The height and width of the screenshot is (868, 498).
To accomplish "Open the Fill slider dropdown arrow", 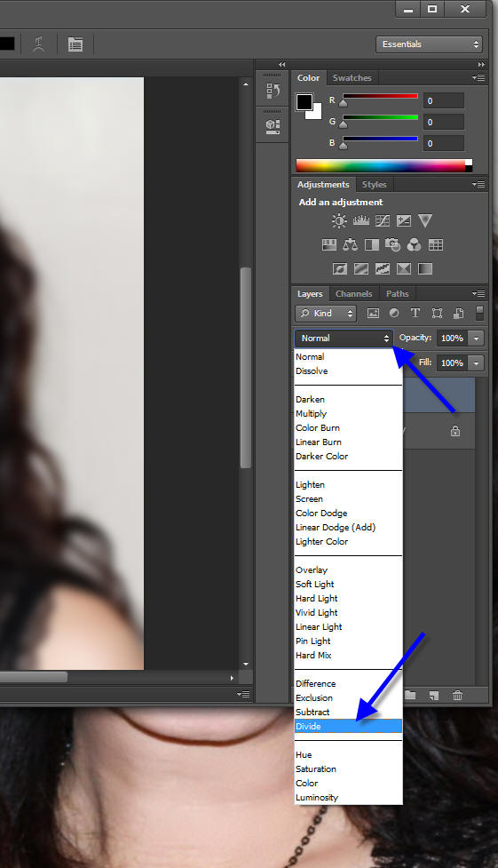I will [x=477, y=363].
